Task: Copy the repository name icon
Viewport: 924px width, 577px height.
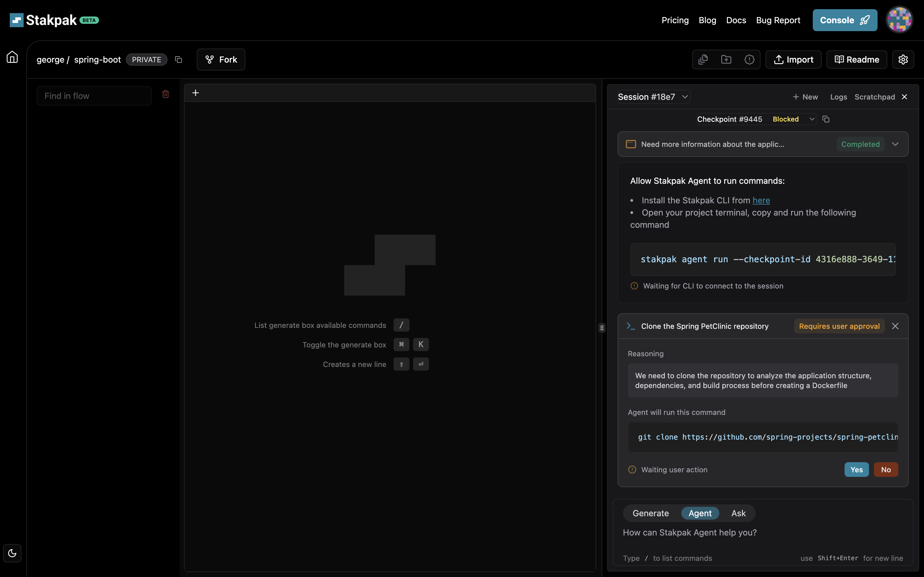Action: point(178,60)
